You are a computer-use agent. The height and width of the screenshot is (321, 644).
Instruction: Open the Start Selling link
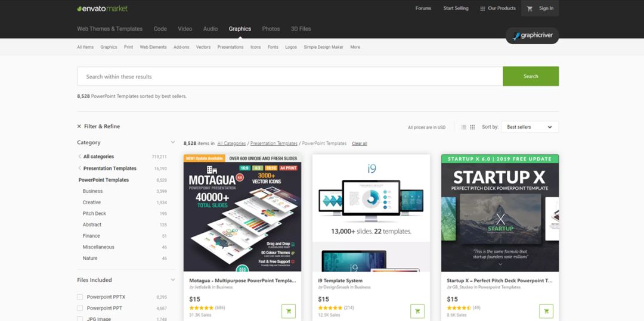point(456,8)
